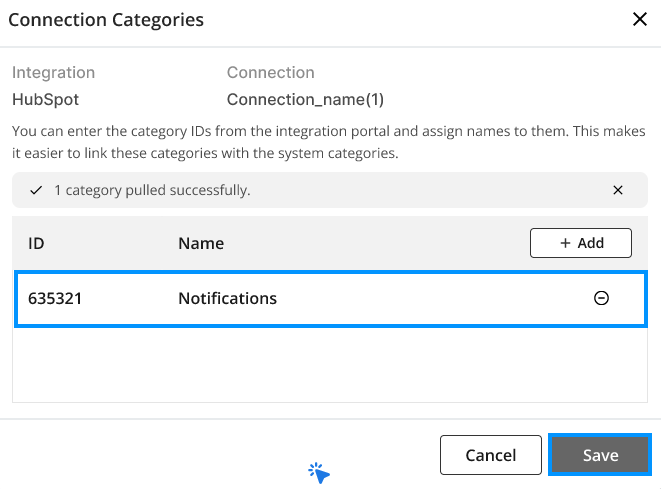
Task: Click the Name column header
Action: [x=201, y=243]
